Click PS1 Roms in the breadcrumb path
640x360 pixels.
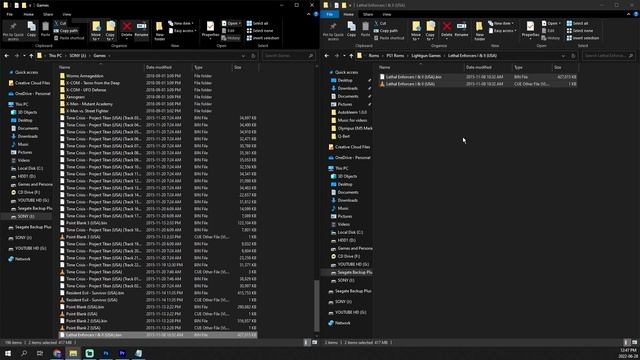(395, 56)
